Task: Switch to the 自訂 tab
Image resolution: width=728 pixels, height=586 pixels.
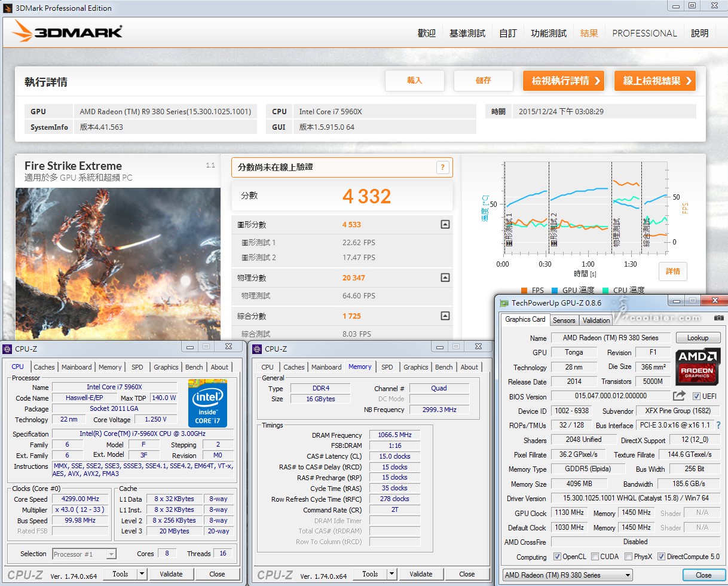Action: coord(508,33)
